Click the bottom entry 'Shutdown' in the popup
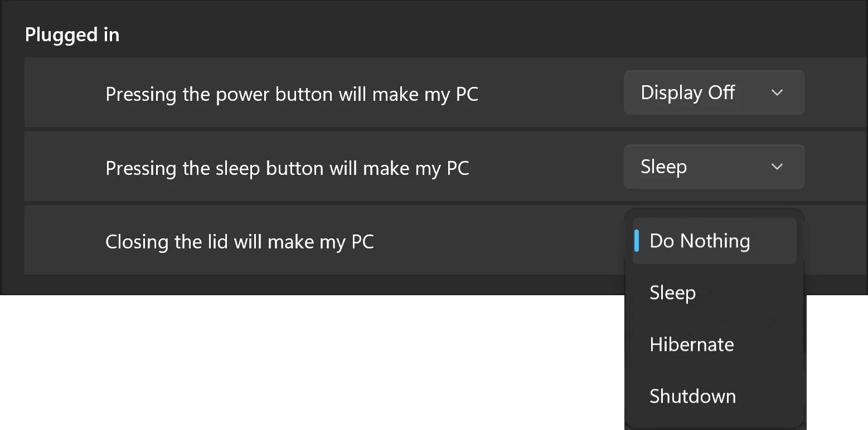This screenshot has width=868, height=430. [693, 396]
